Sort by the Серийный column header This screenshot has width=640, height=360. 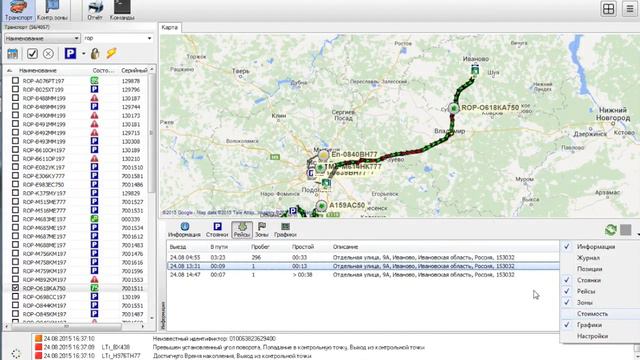[134, 71]
